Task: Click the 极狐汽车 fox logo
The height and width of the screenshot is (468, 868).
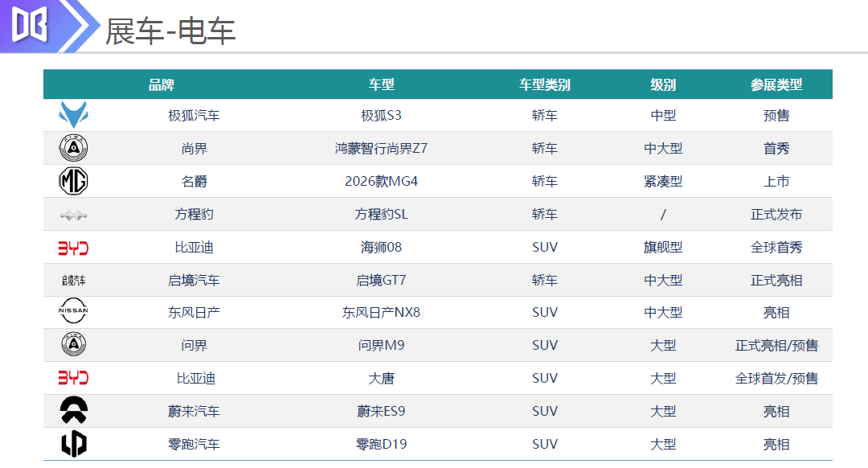Action: click(73, 115)
